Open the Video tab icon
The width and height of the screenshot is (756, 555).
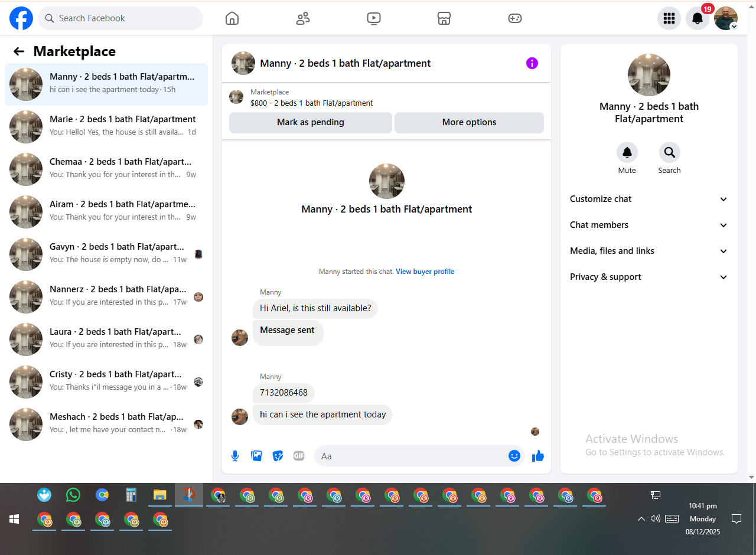(x=374, y=18)
